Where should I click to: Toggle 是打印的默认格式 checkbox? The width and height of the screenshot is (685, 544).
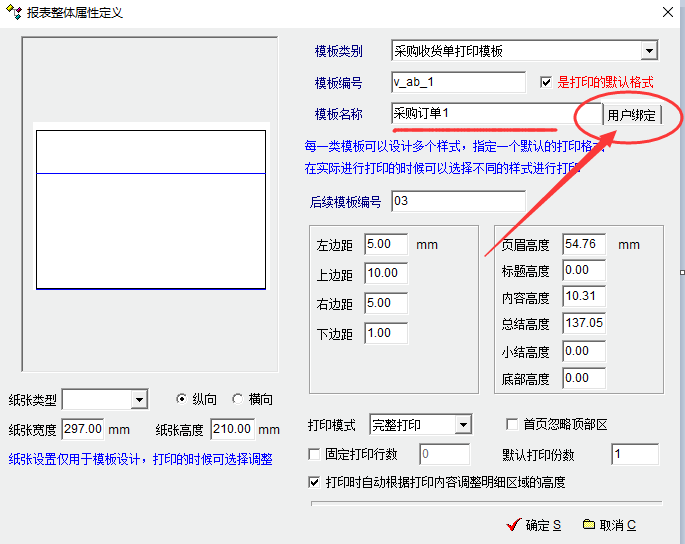pyautogui.click(x=546, y=82)
